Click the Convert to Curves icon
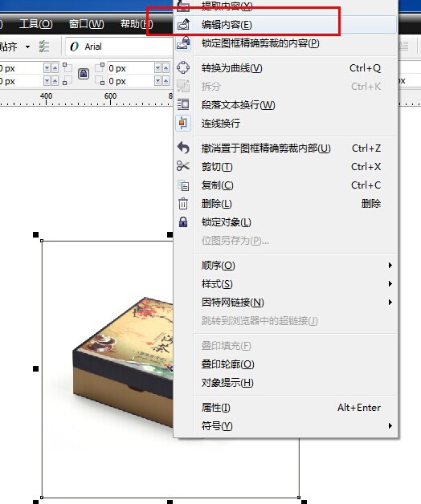Viewport: 421px width, 504px height. coord(183,68)
